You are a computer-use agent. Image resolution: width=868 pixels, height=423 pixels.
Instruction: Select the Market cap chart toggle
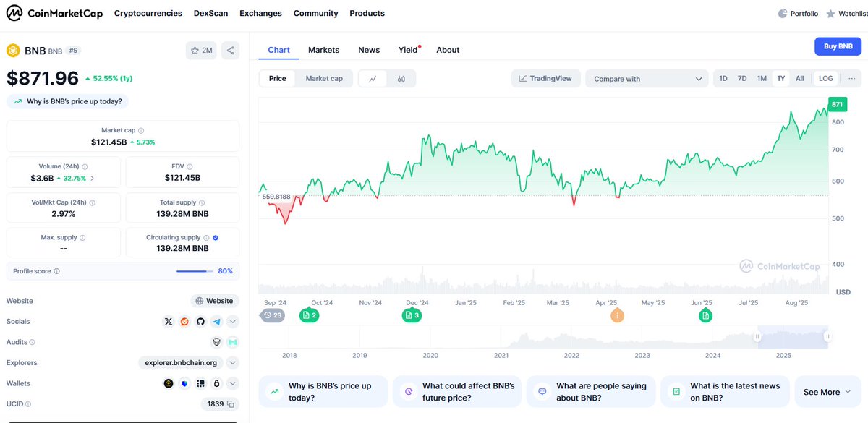point(324,79)
